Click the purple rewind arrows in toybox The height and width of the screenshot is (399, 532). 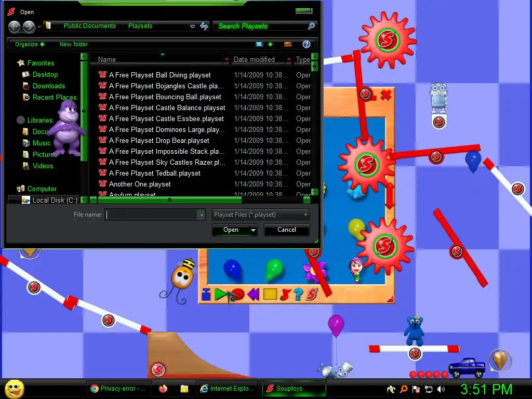[x=254, y=294]
